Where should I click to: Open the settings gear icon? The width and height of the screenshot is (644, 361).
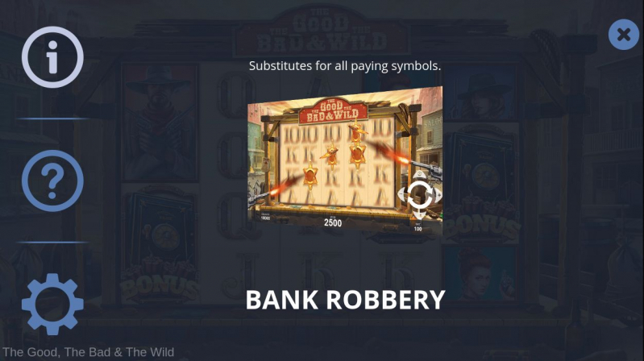(x=52, y=304)
